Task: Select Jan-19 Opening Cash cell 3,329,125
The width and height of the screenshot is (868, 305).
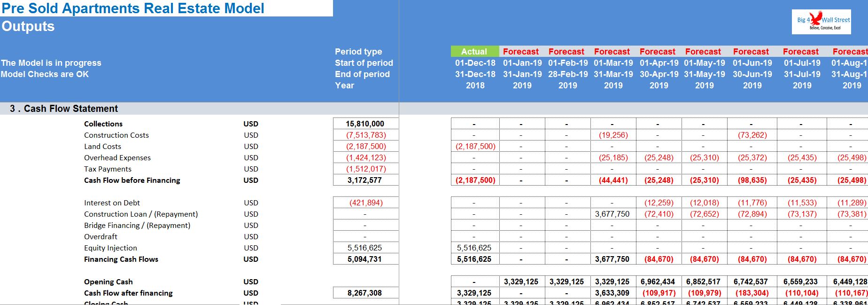Action: point(521,282)
